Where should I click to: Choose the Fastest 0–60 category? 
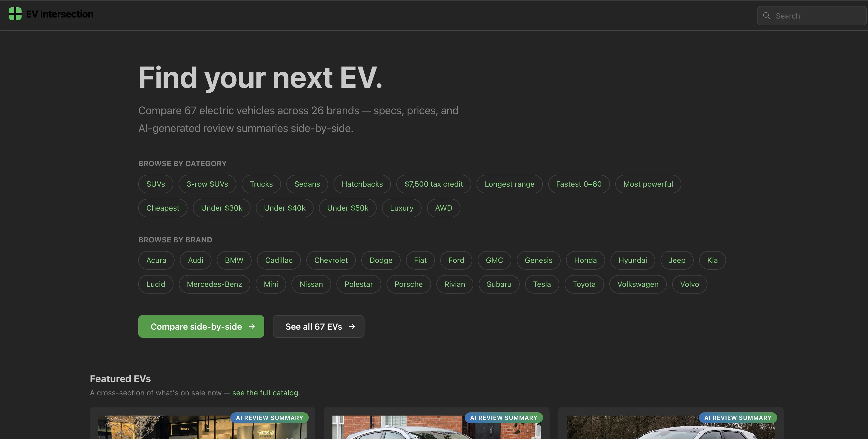click(579, 184)
